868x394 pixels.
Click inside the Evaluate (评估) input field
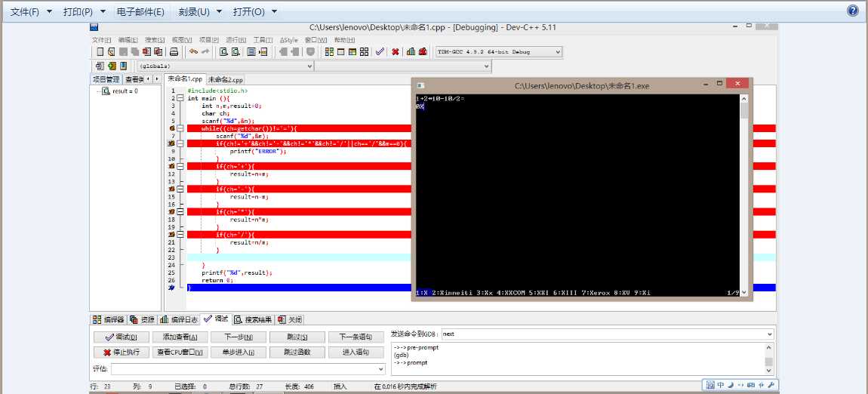(244, 368)
